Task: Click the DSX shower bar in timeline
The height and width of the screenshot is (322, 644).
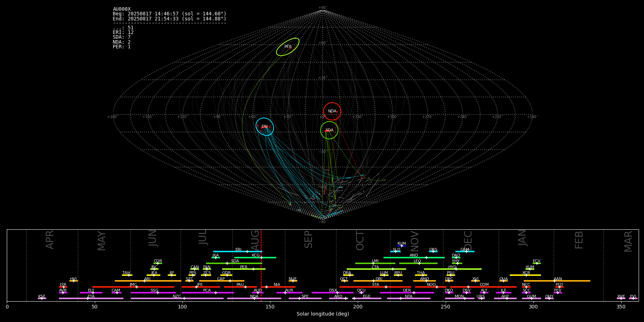Action: [x=332, y=293]
